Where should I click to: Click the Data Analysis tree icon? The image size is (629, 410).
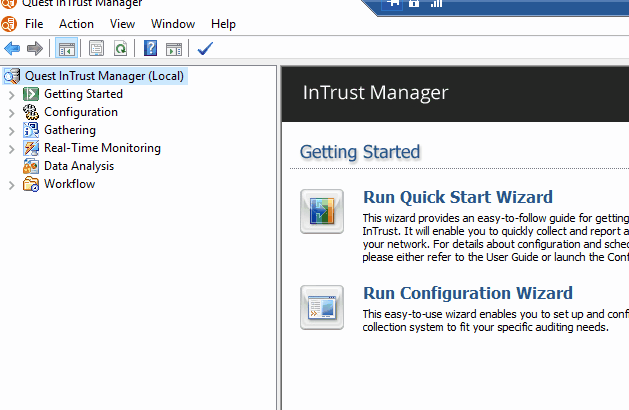tap(31, 166)
